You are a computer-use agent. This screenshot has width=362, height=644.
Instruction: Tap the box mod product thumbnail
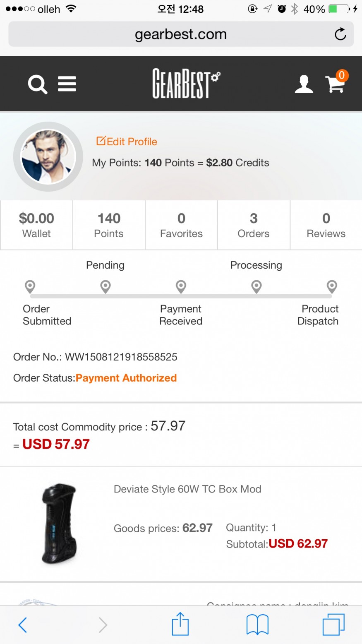tap(59, 524)
